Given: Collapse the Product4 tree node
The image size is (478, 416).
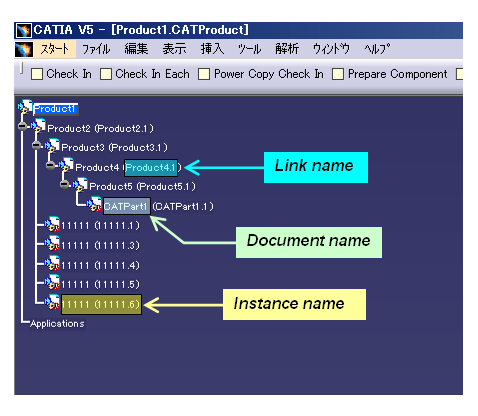Looking at the screenshot, I should point(50,165).
